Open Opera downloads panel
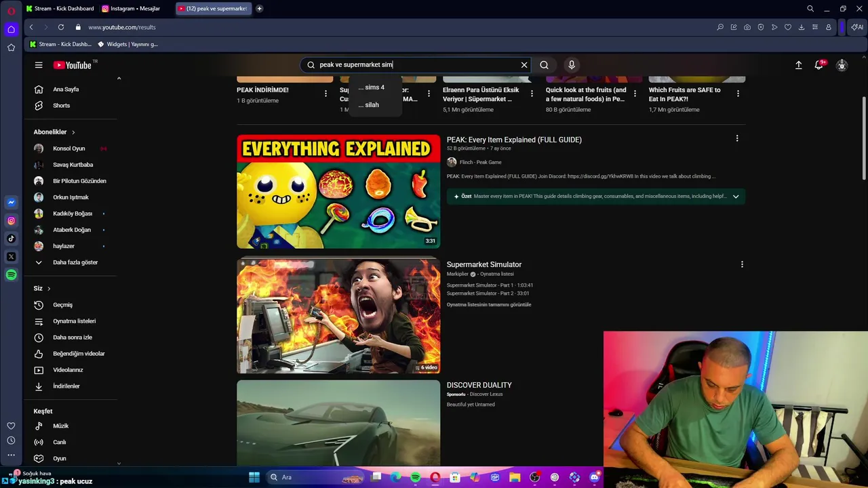 802,27
